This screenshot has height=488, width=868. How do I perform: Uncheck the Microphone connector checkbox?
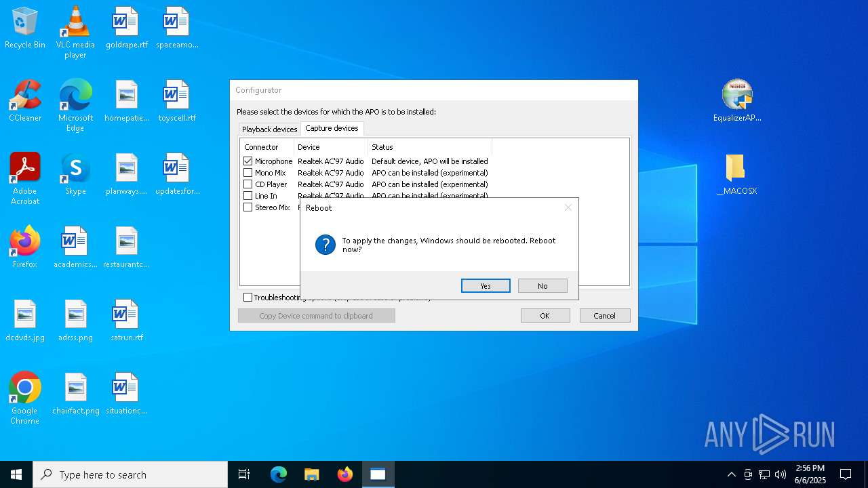click(248, 161)
